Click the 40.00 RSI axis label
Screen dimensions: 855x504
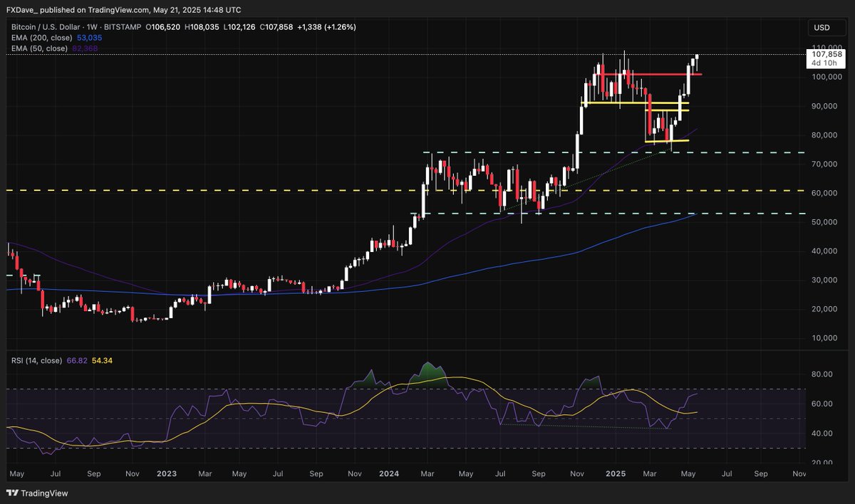click(823, 433)
